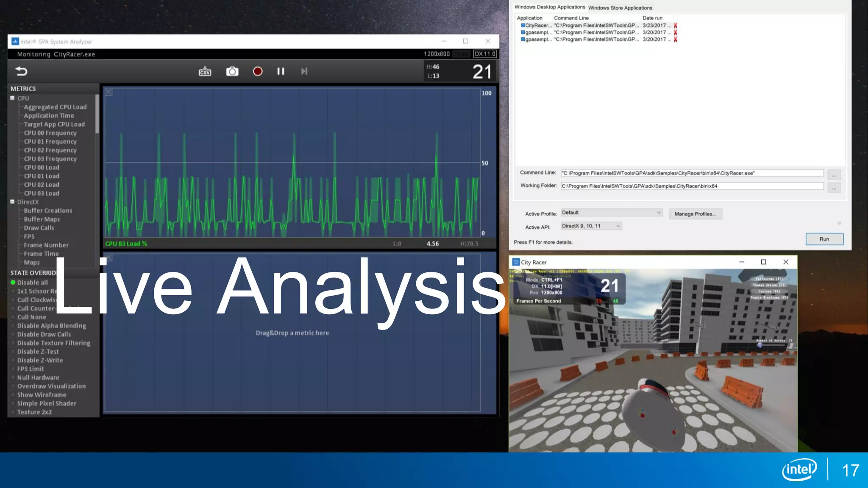Select the Windows Desktop Applications tab
The width and height of the screenshot is (868, 488).
pyautogui.click(x=550, y=7)
